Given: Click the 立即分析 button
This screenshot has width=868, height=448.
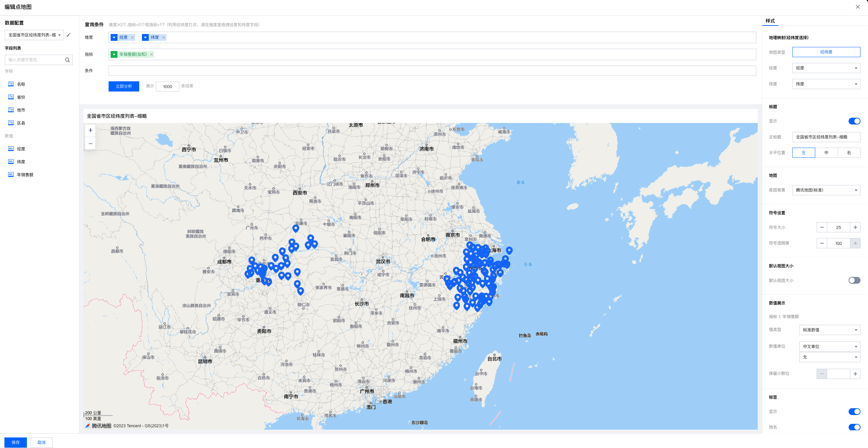Looking at the screenshot, I should pyautogui.click(x=124, y=86).
